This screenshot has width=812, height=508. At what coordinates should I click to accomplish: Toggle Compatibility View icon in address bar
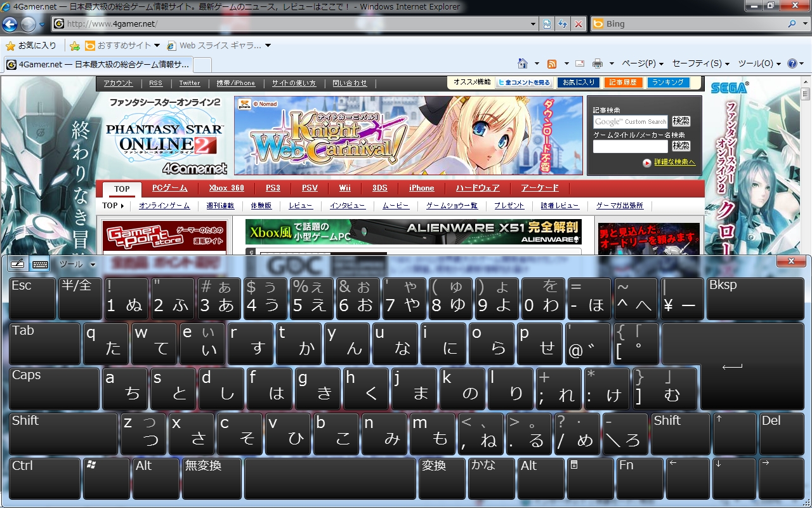547,24
